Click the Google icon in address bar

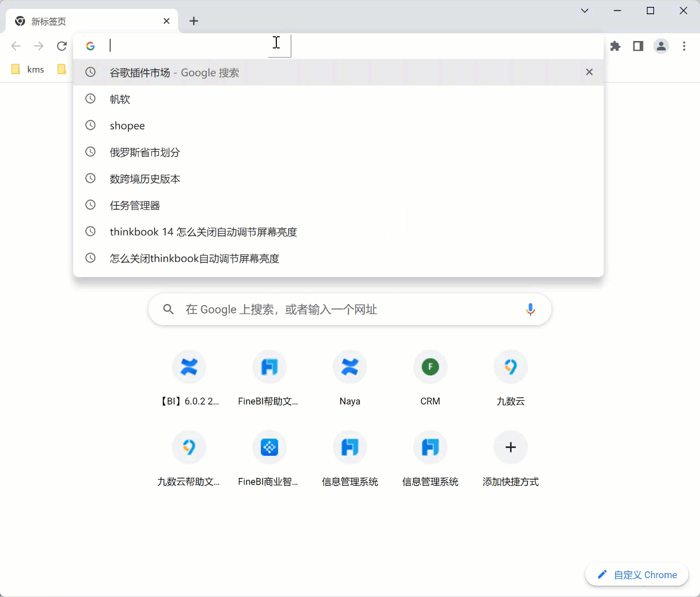tap(91, 46)
